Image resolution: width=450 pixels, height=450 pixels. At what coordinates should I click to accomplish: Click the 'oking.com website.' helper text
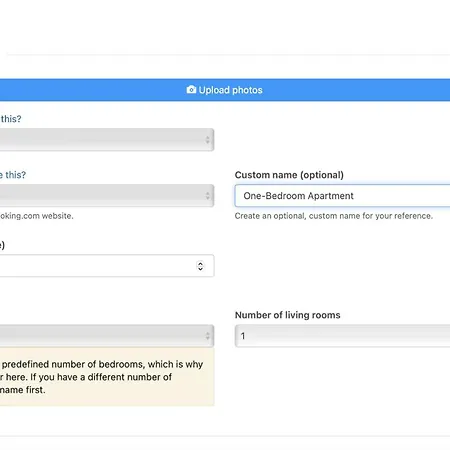[37, 216]
